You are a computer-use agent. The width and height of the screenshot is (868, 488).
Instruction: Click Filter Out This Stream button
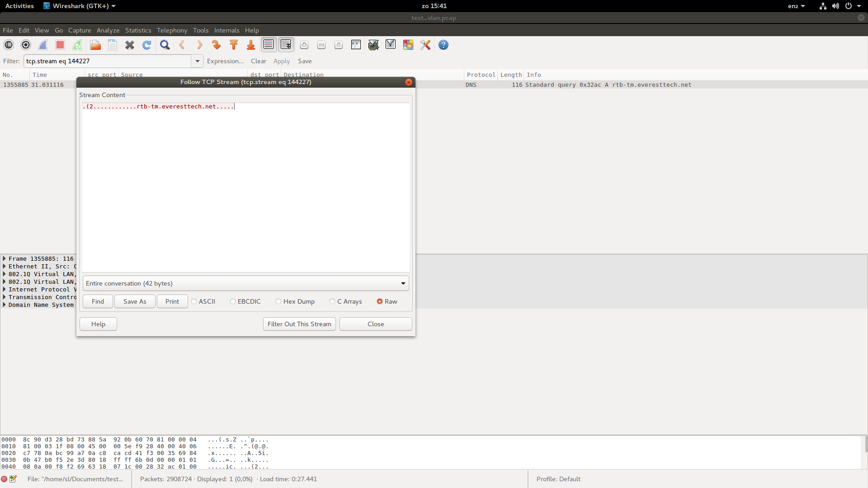(299, 324)
